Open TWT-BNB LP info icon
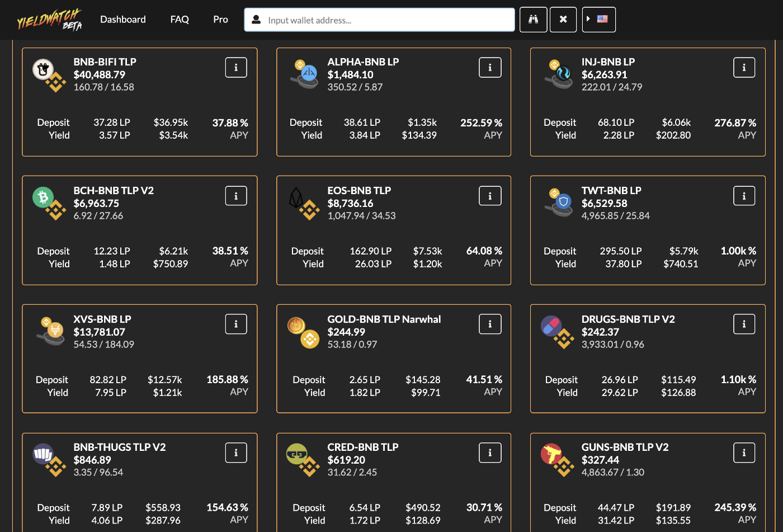The height and width of the screenshot is (532, 783). click(744, 196)
